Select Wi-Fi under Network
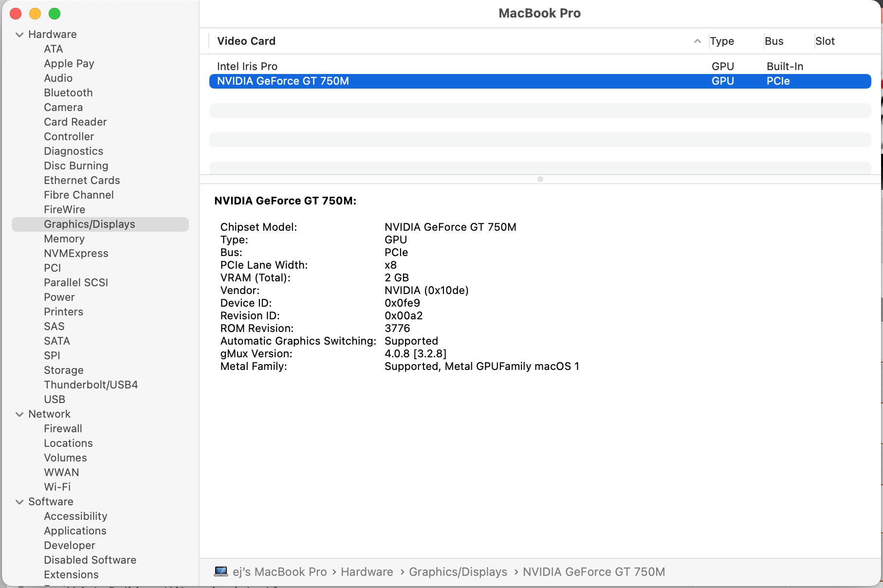 click(57, 487)
